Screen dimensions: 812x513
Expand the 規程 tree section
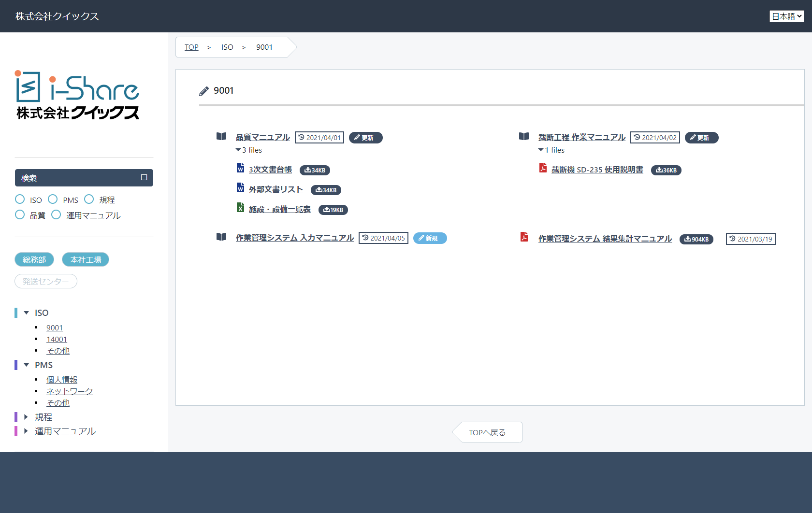[26, 417]
